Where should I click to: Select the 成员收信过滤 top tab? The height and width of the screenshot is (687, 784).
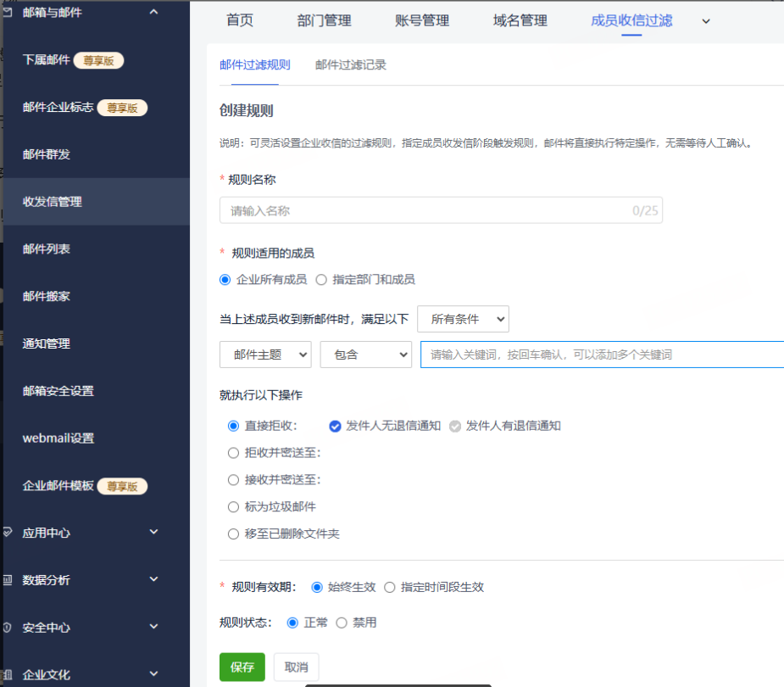(631, 20)
